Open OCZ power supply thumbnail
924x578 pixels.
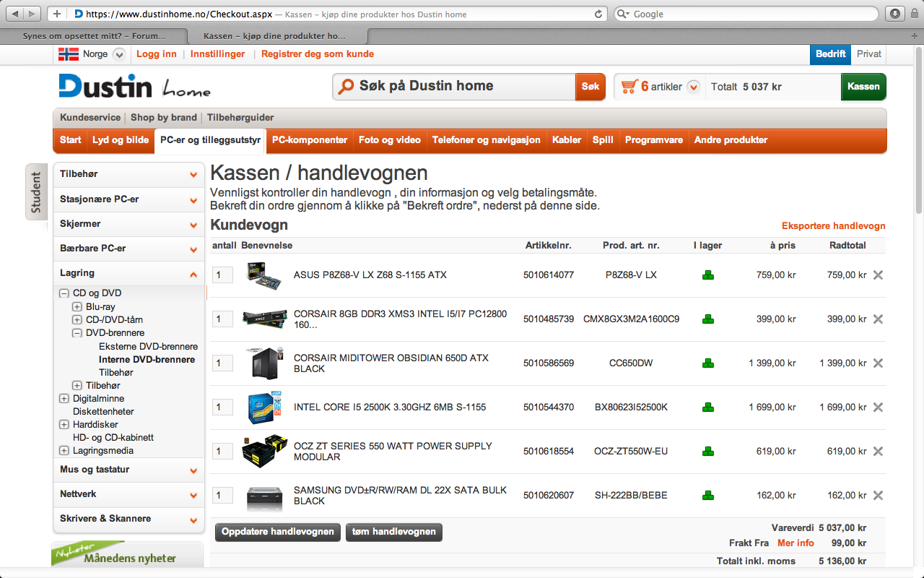264,451
